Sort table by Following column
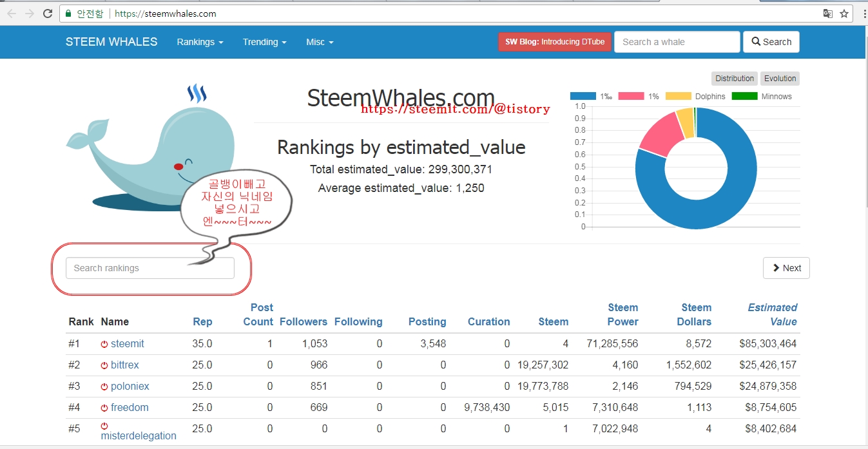This screenshot has width=868, height=449. pyautogui.click(x=358, y=322)
